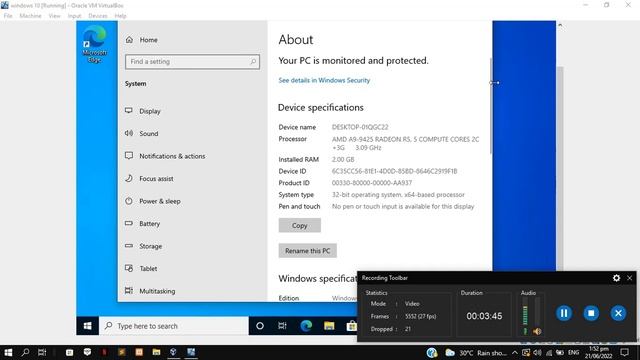Screen dimensions: 640x360
Task: Click the Microsoft Edge desktop shortcut
Action: point(95,44)
